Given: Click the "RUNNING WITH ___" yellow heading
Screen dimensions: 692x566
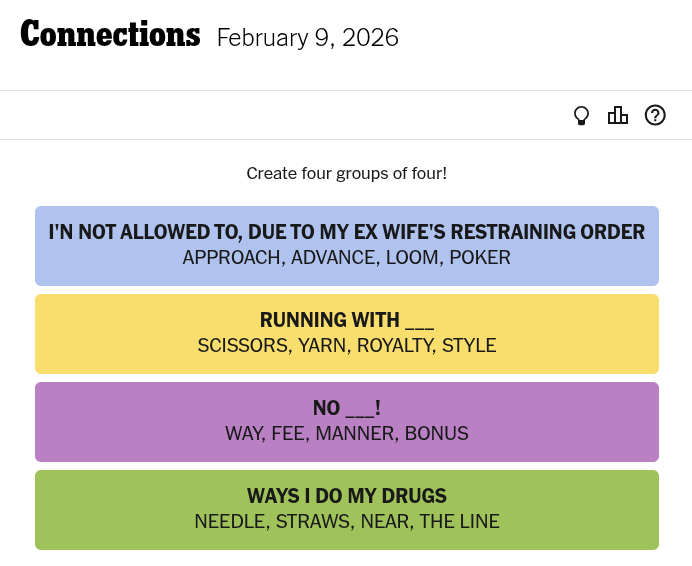Looking at the screenshot, I should point(346,320).
